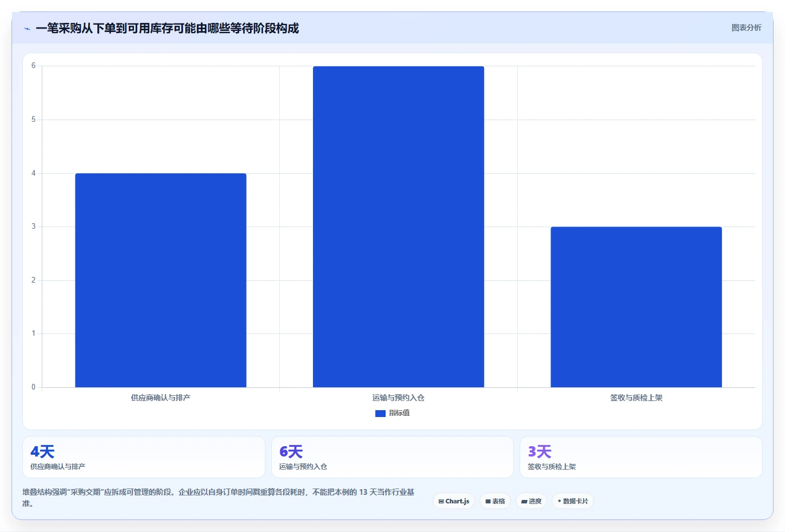Toggle the 指标值 legend color swatch

380,413
